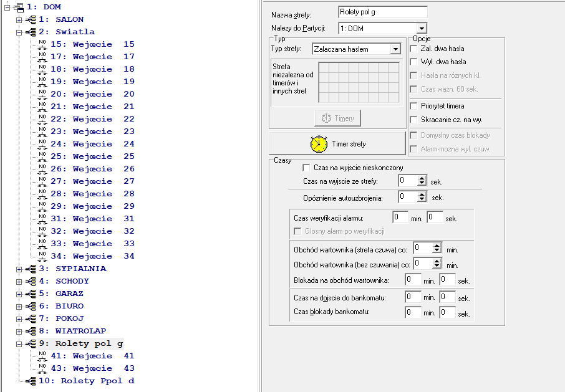The height and width of the screenshot is (392, 565).
Task: Open the Typ strefy dropdown
Action: [395, 49]
